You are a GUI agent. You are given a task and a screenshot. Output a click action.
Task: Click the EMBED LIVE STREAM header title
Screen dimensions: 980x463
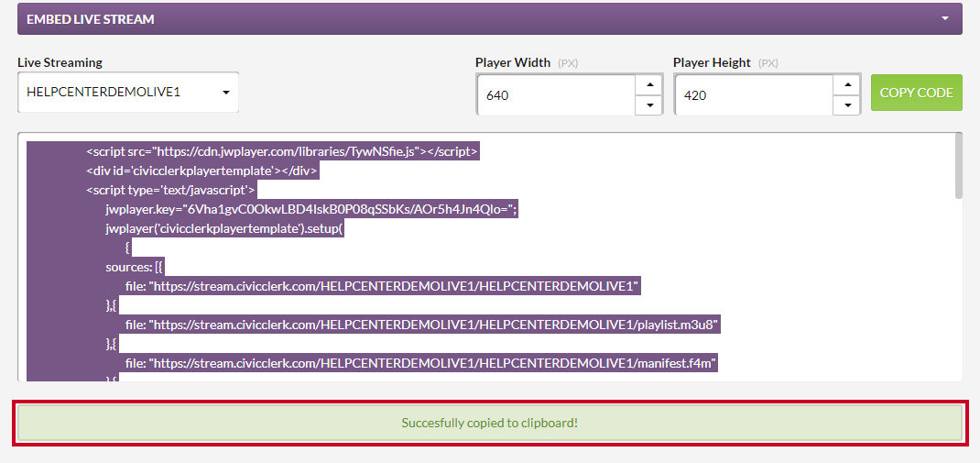pos(91,19)
